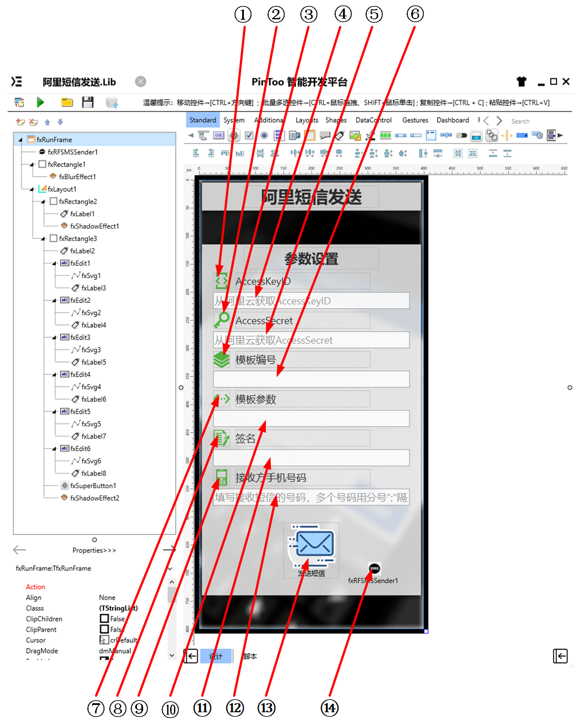Switch to the Standard palette tab
579x728 pixels.
tap(203, 120)
